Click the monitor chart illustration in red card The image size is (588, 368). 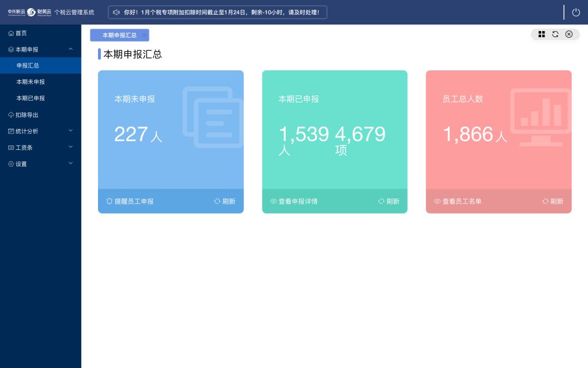pos(541,117)
